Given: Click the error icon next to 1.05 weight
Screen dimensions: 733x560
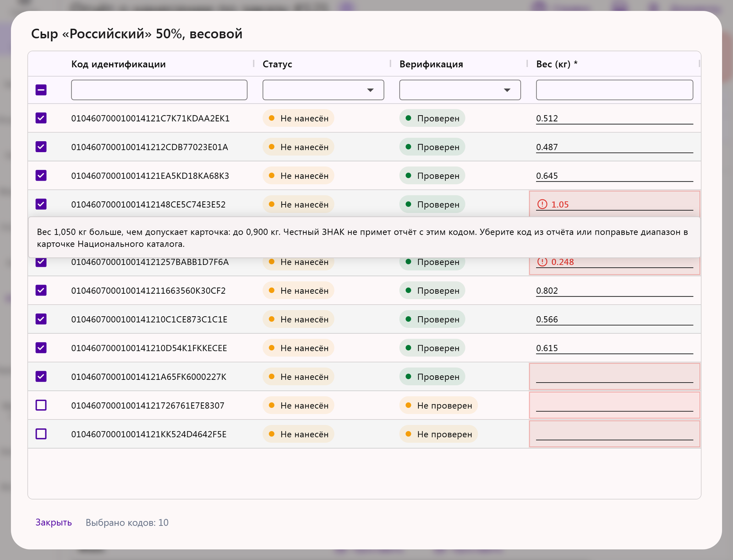Looking at the screenshot, I should point(542,204).
